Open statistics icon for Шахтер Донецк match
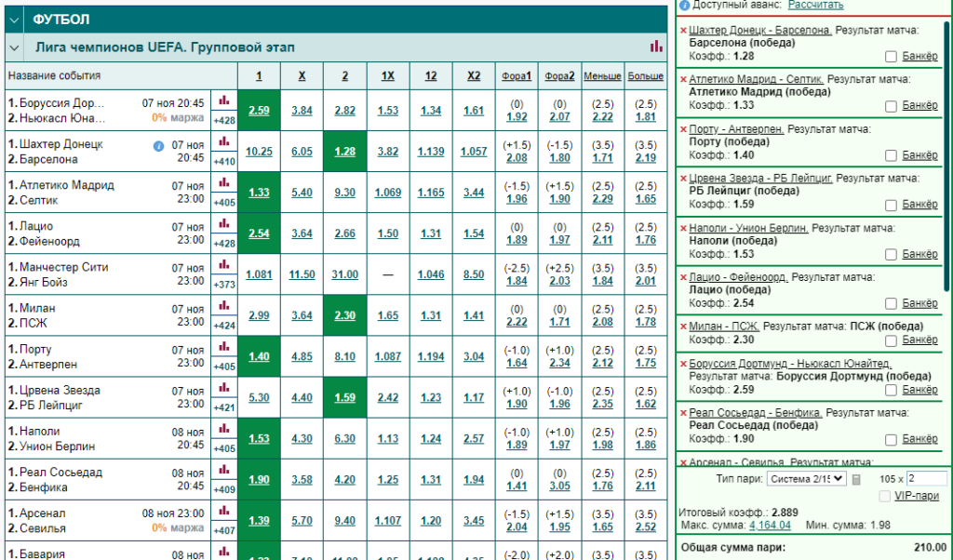The image size is (953, 560). pyautogui.click(x=224, y=141)
